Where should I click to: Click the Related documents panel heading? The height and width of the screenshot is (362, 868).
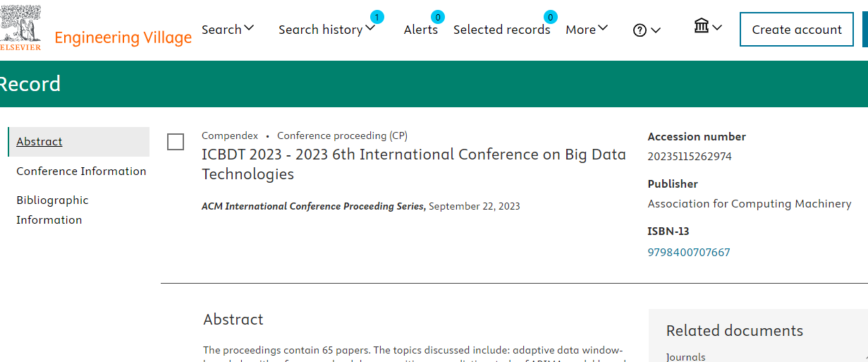(x=735, y=330)
